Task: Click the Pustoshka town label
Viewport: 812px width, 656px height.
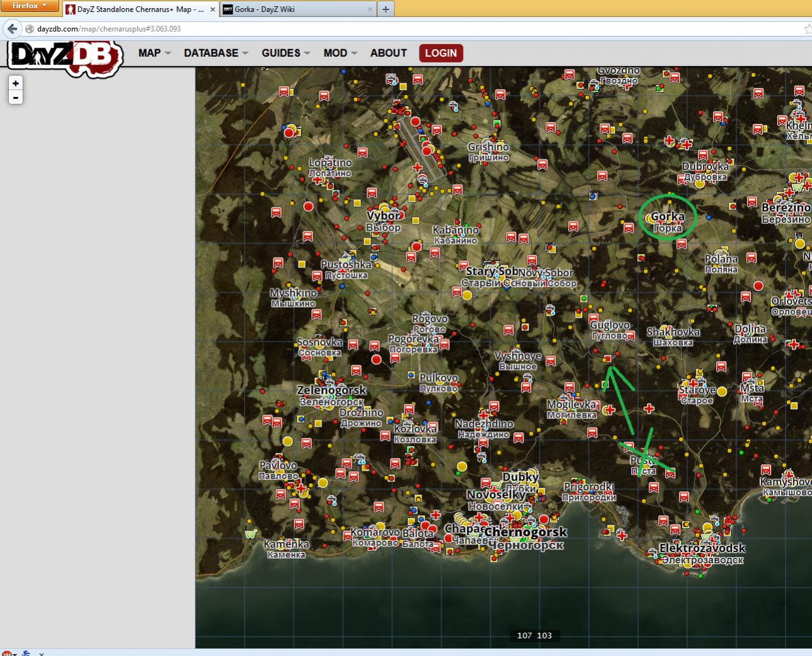Action: [x=346, y=270]
